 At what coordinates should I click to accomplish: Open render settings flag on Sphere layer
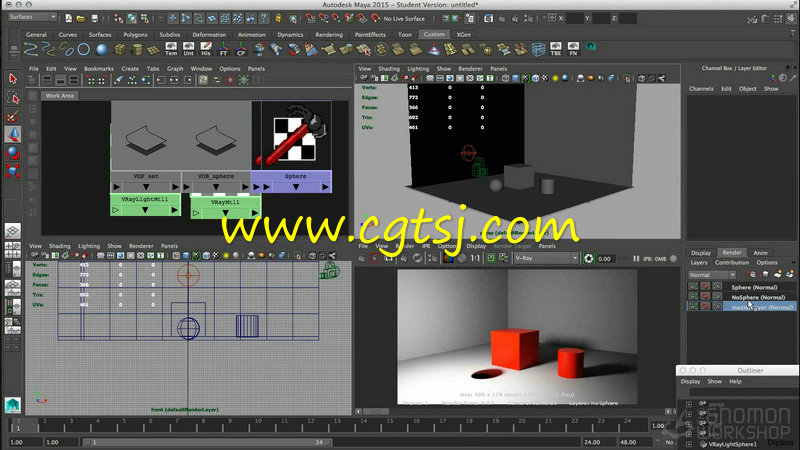click(x=717, y=287)
